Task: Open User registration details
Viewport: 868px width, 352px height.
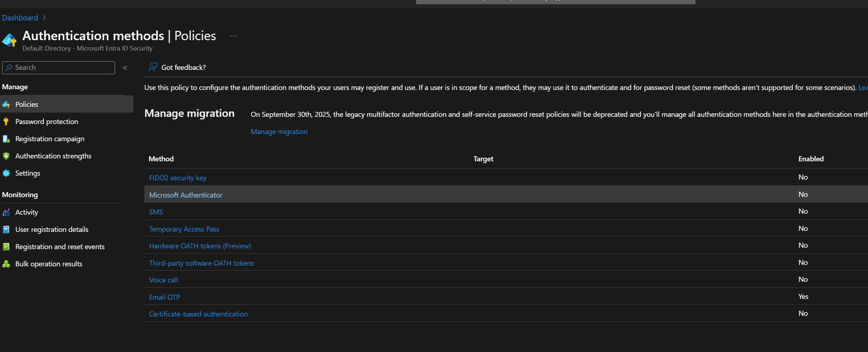Action: click(52, 229)
